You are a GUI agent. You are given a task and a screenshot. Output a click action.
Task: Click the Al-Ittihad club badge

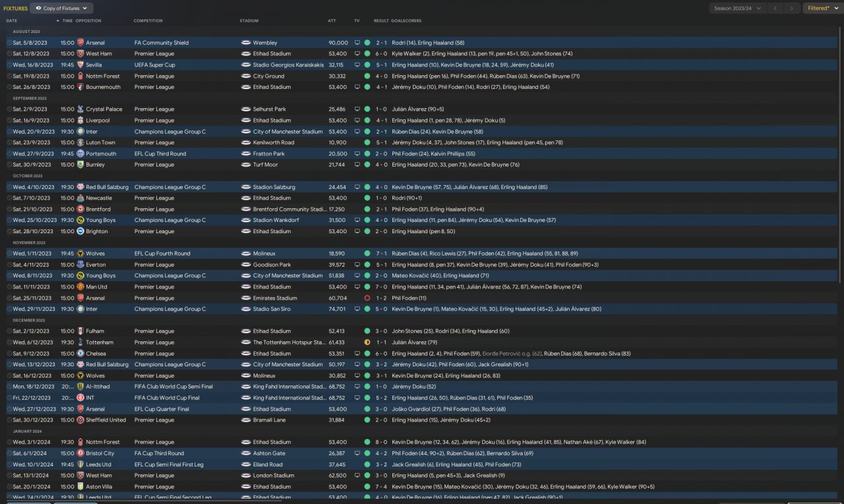click(80, 387)
